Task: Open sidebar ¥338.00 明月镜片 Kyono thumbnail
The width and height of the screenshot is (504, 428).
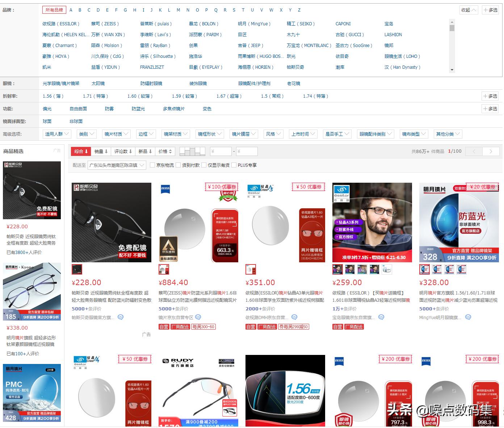Action: tap(32, 292)
